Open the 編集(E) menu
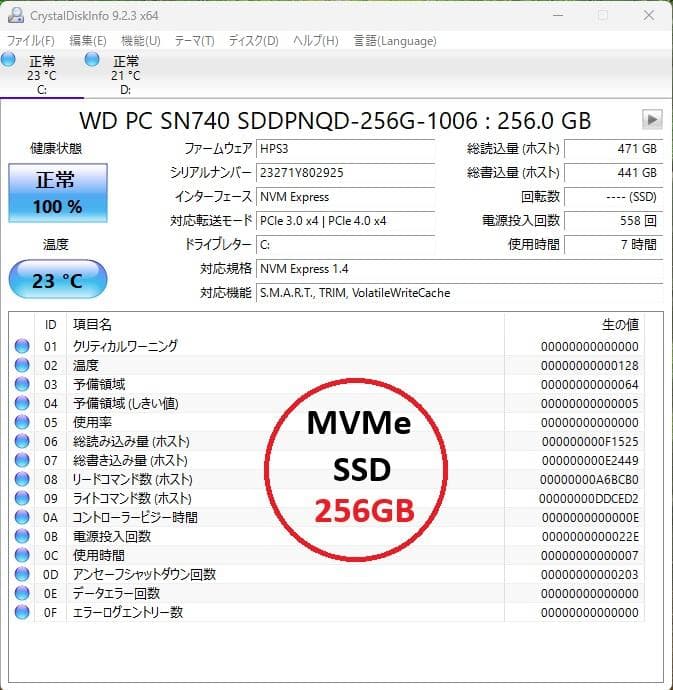 88,41
